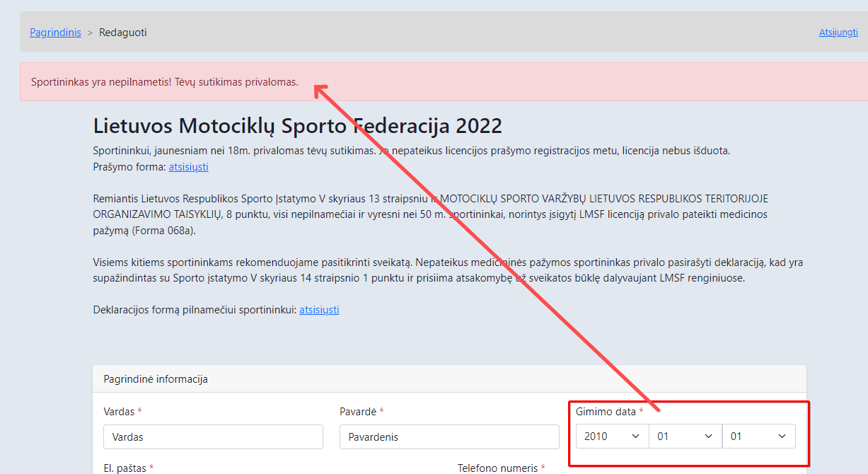The height and width of the screenshot is (474, 868).
Task: Focus the Vardas first name field
Action: pyautogui.click(x=213, y=437)
